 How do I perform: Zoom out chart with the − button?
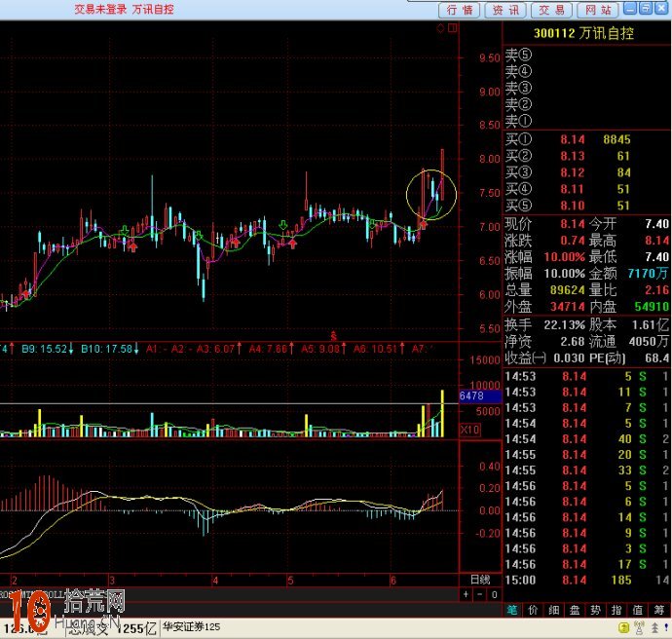click(x=480, y=594)
